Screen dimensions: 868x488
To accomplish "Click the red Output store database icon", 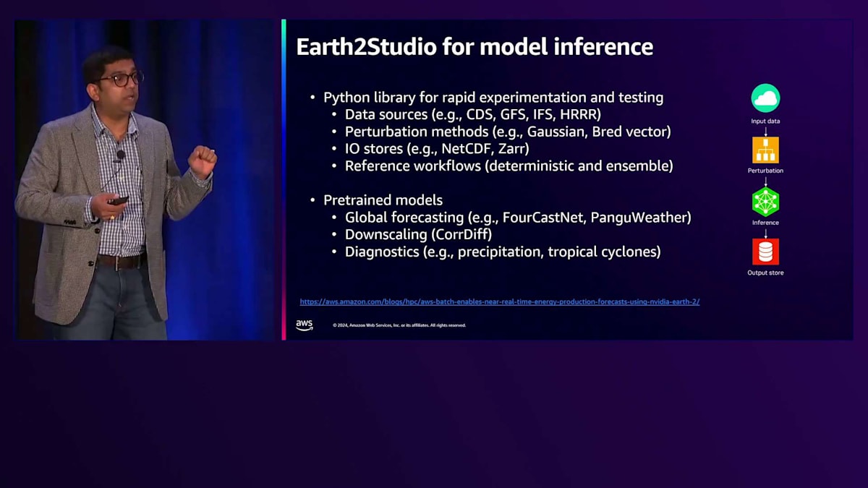I will coord(765,252).
